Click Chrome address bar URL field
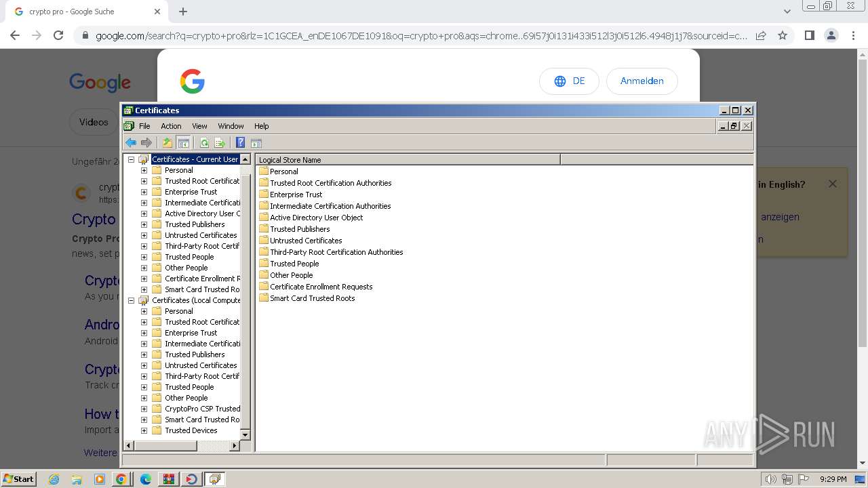This screenshot has width=868, height=488. pyautogui.click(x=421, y=35)
